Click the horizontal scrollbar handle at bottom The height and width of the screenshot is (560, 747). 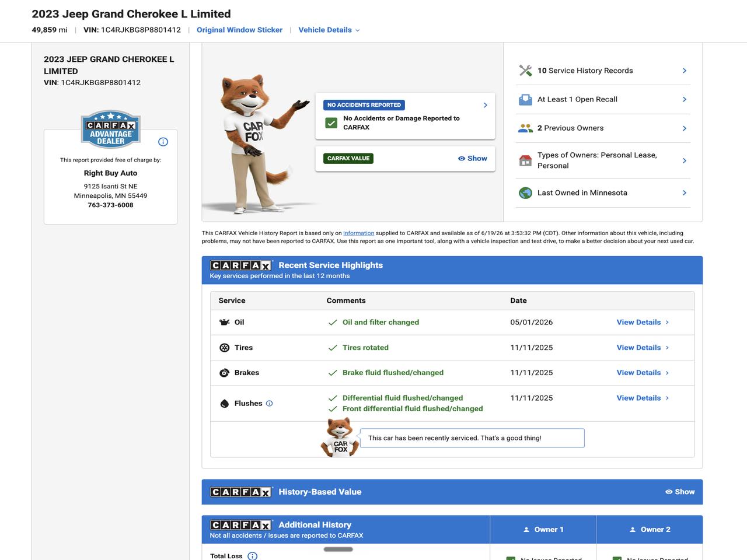(x=338, y=549)
